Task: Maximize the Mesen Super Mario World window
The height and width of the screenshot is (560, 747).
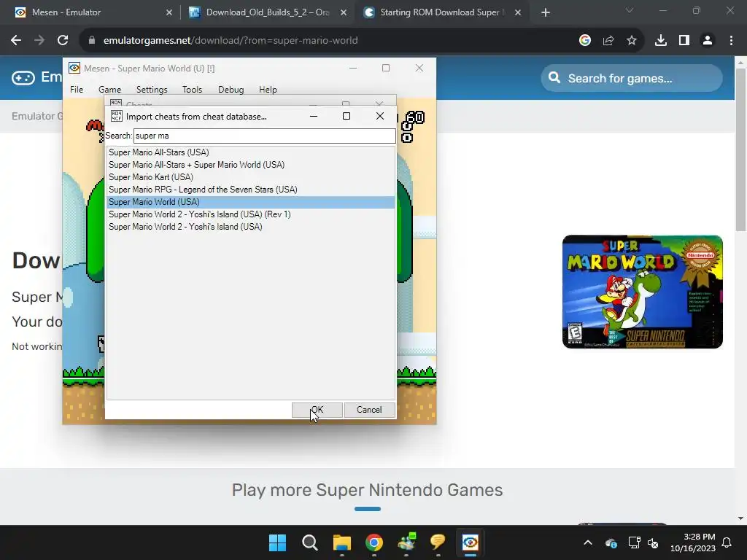Action: [386, 68]
